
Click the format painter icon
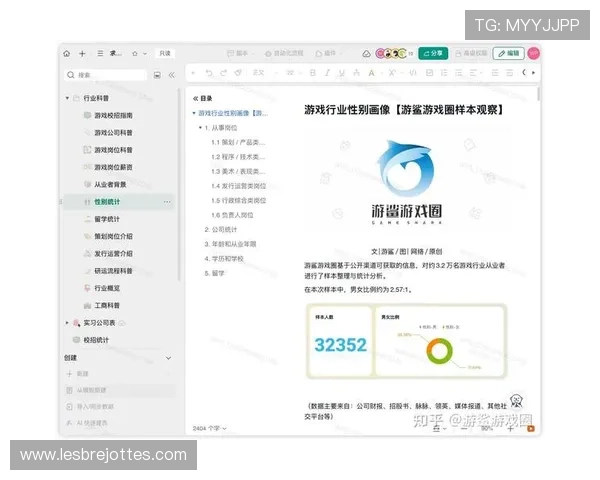pyautogui.click(x=238, y=73)
